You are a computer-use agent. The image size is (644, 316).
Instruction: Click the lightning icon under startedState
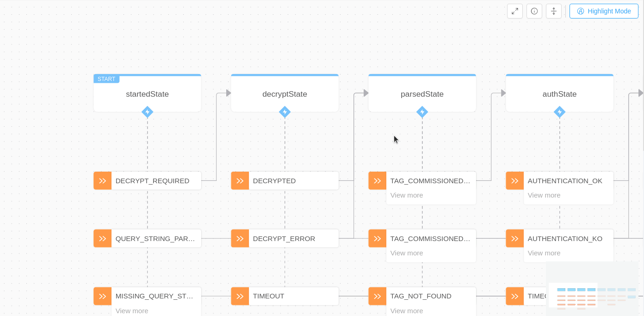(x=147, y=112)
